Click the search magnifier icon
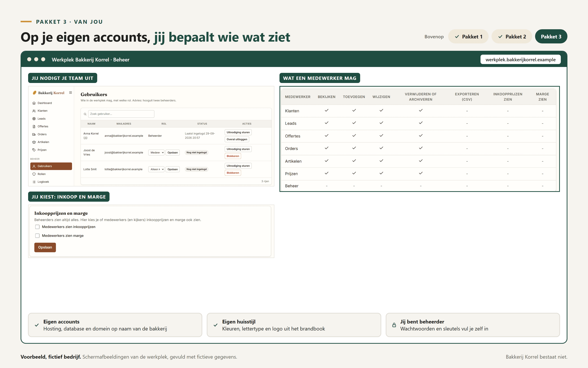This screenshot has height=368, width=588. click(x=85, y=114)
